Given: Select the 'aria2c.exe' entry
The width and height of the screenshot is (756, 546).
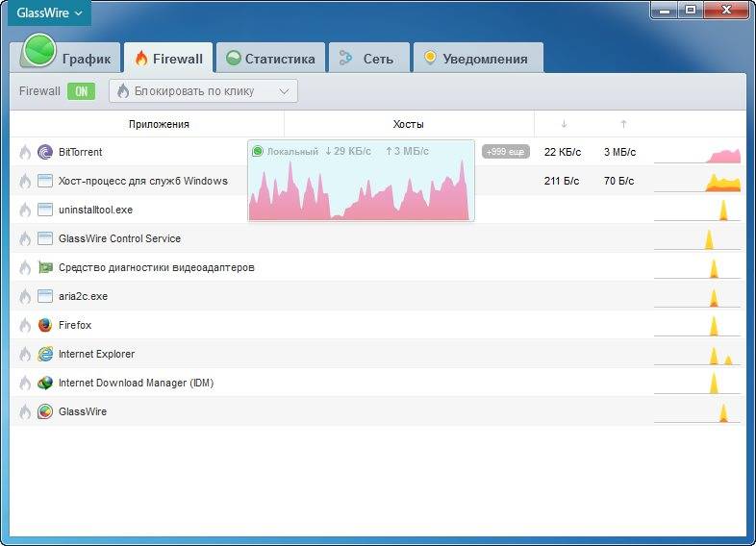Looking at the screenshot, I should (x=83, y=296).
